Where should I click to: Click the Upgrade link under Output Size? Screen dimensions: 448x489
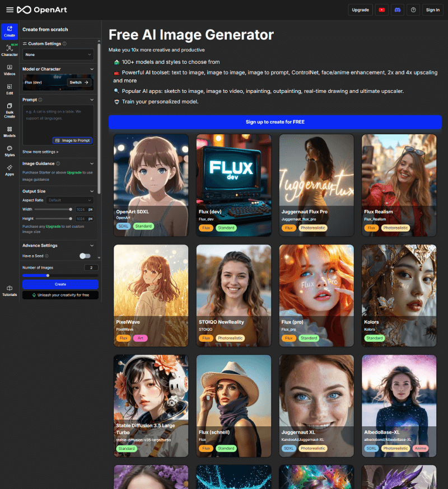pyautogui.click(x=53, y=227)
